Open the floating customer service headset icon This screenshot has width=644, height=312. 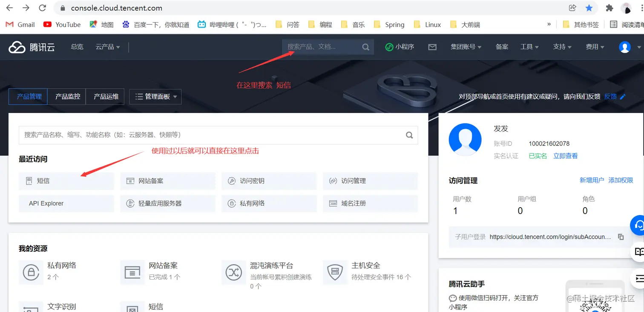[638, 225]
